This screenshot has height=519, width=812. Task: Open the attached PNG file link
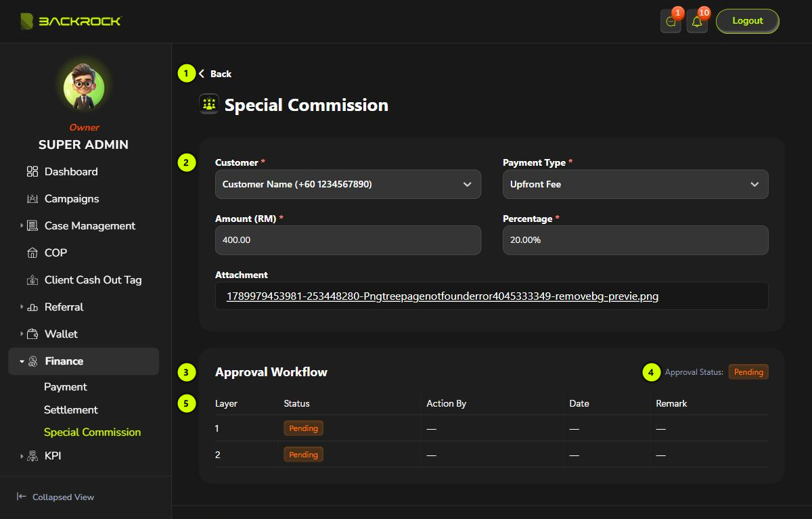click(443, 296)
